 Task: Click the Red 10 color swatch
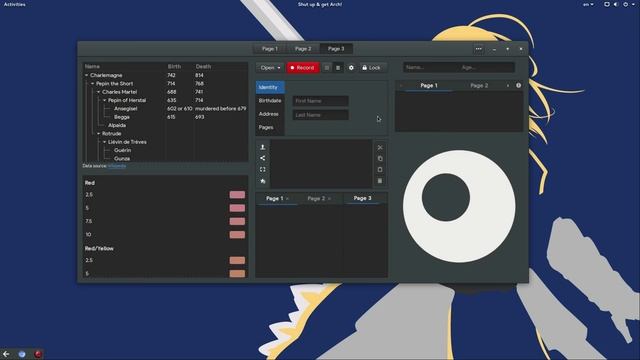(237, 235)
